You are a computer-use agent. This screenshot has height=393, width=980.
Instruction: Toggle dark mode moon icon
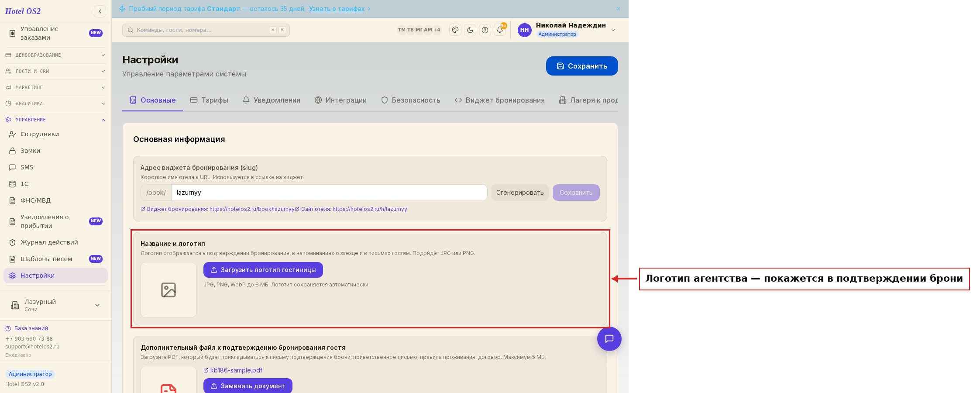tap(470, 30)
